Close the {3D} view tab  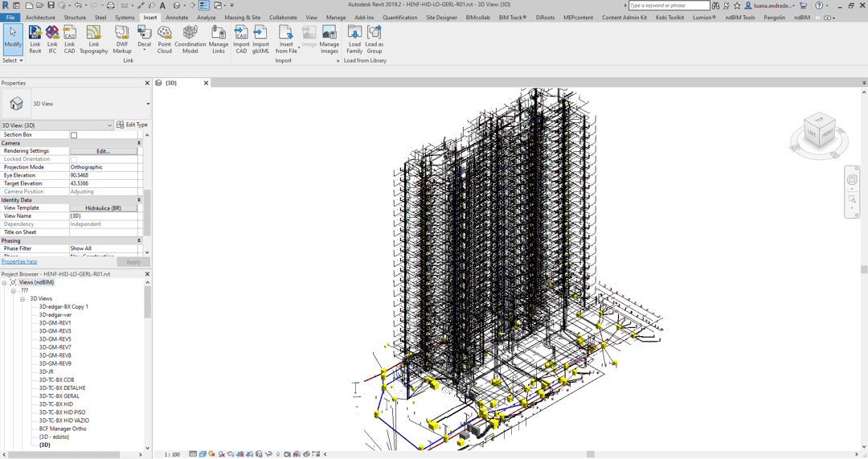[206, 83]
